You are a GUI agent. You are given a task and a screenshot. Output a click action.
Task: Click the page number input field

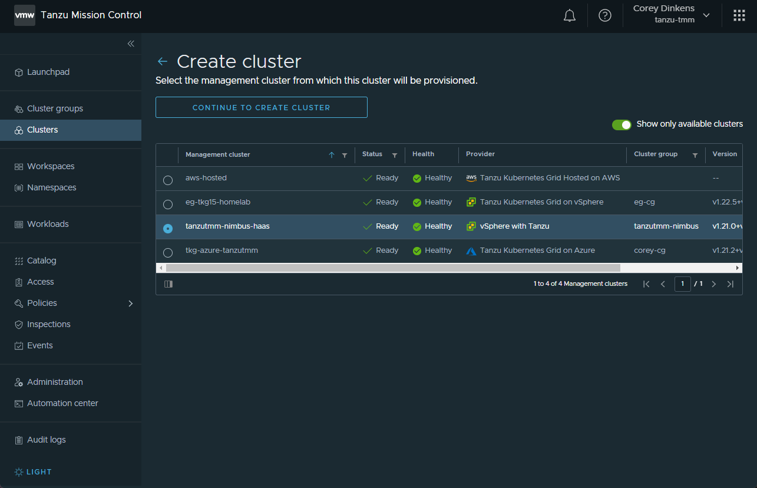tap(682, 284)
